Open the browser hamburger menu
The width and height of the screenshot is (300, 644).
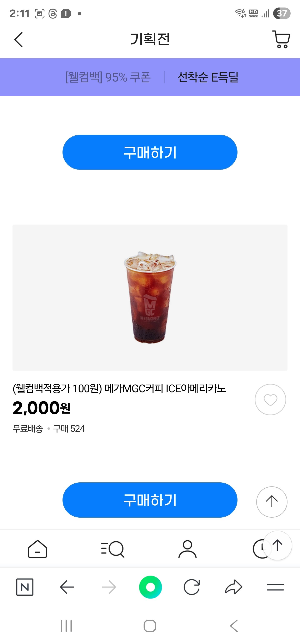tap(275, 587)
